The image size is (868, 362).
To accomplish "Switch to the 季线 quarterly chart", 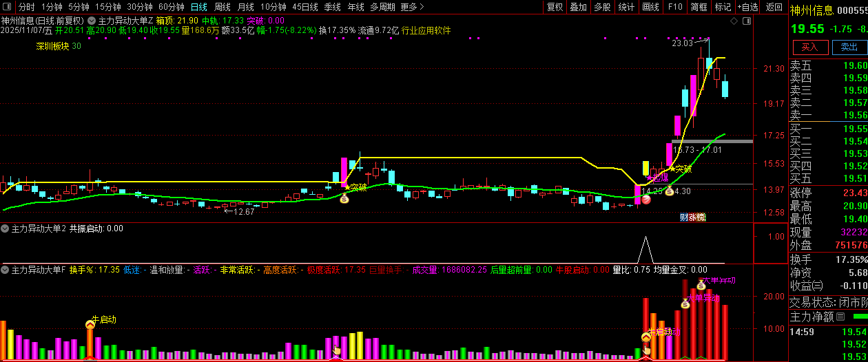I will point(333,7).
